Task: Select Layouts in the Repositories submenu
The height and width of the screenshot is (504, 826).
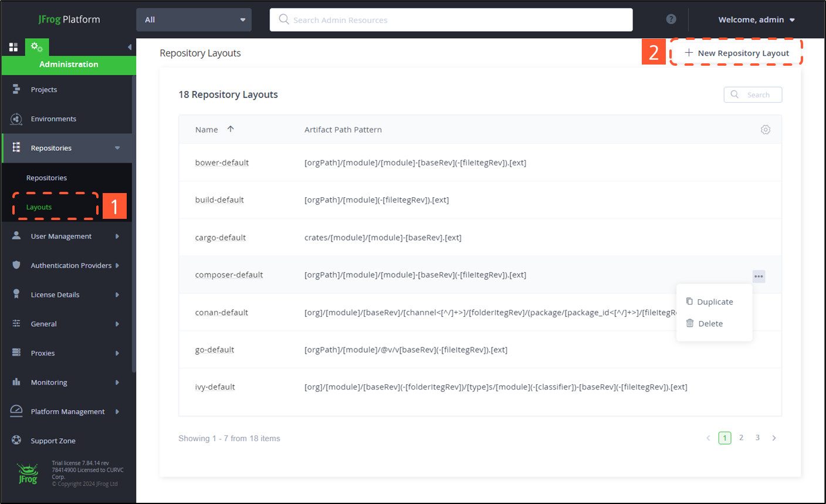Action: pos(39,207)
